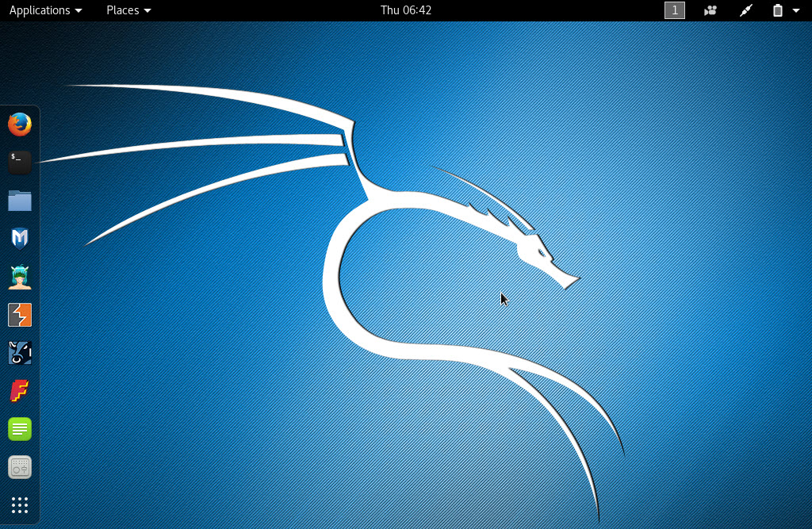The image size is (812, 529).
Task: Expand the Places dropdown arrow
Action: [x=147, y=11]
